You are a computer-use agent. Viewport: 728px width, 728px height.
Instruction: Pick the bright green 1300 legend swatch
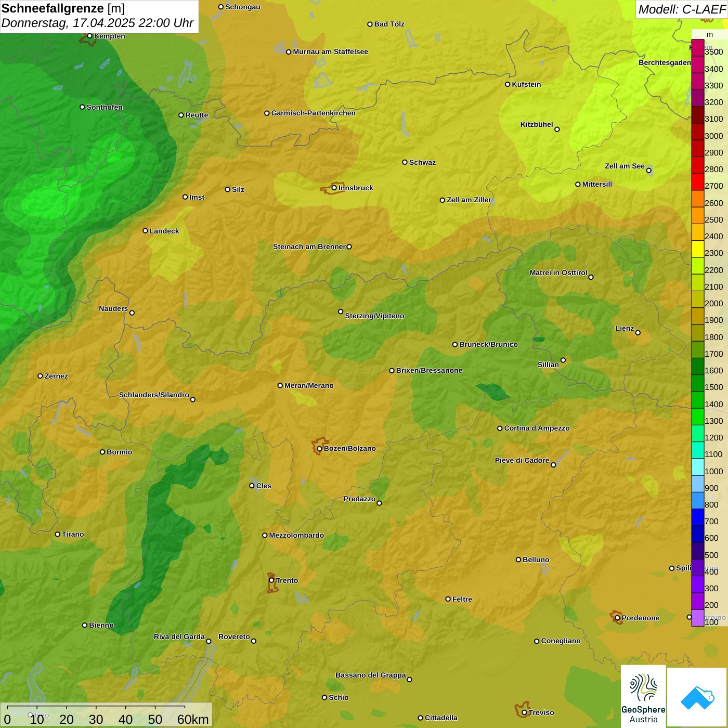click(x=697, y=417)
